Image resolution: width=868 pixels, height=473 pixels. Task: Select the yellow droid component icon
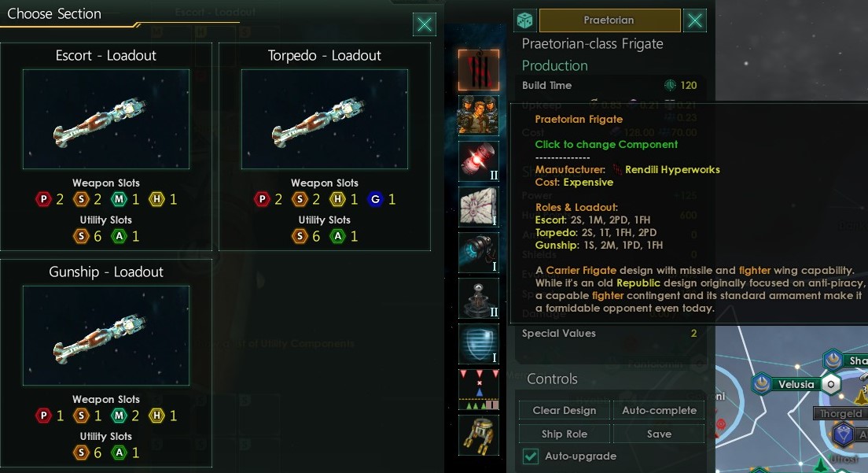tap(478, 435)
